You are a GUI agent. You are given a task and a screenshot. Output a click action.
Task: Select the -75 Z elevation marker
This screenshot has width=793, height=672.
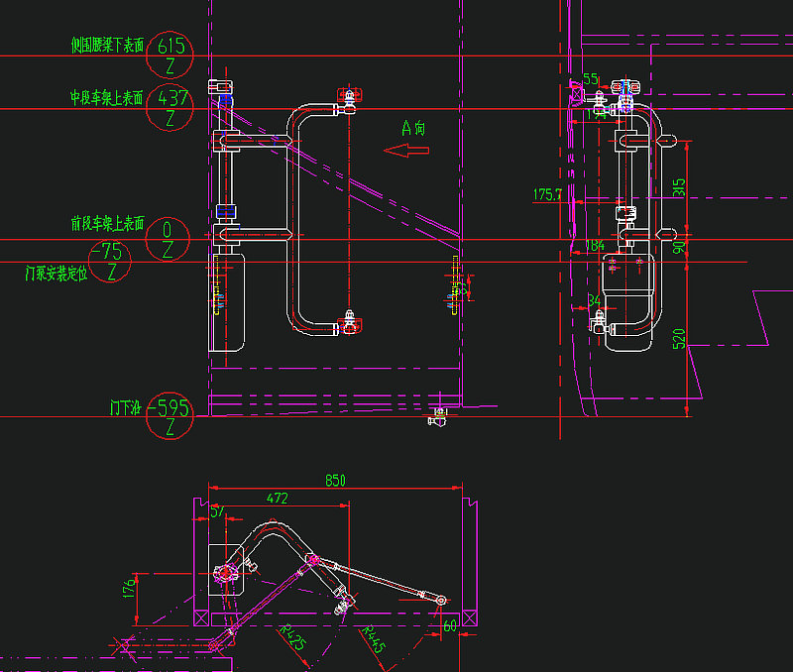112,261
